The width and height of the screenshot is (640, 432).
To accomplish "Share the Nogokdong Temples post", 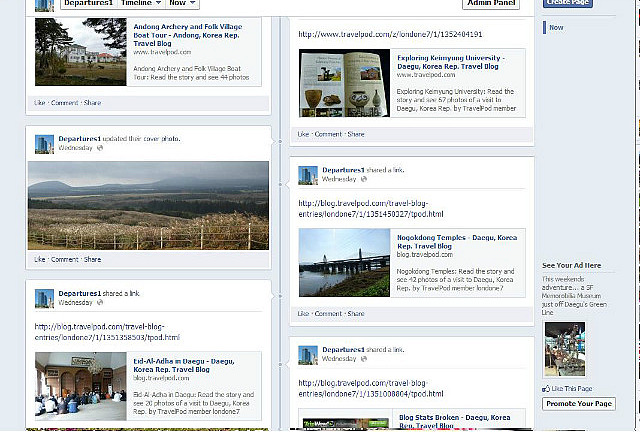I will (x=356, y=314).
